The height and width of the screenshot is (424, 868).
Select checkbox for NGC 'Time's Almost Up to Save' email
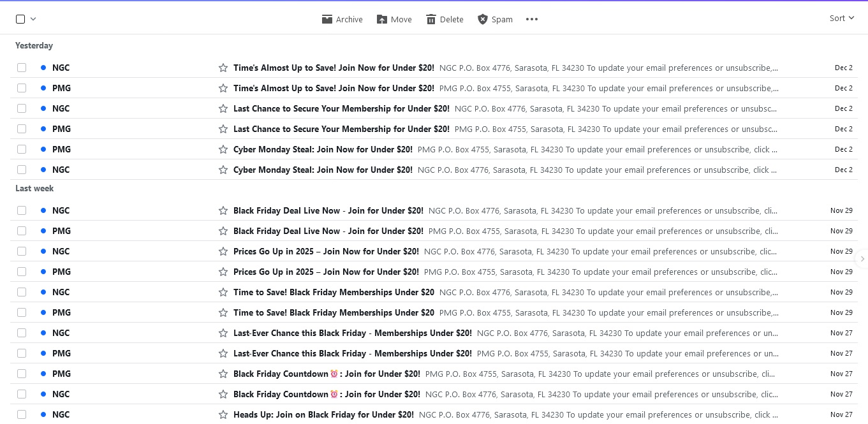coord(22,68)
